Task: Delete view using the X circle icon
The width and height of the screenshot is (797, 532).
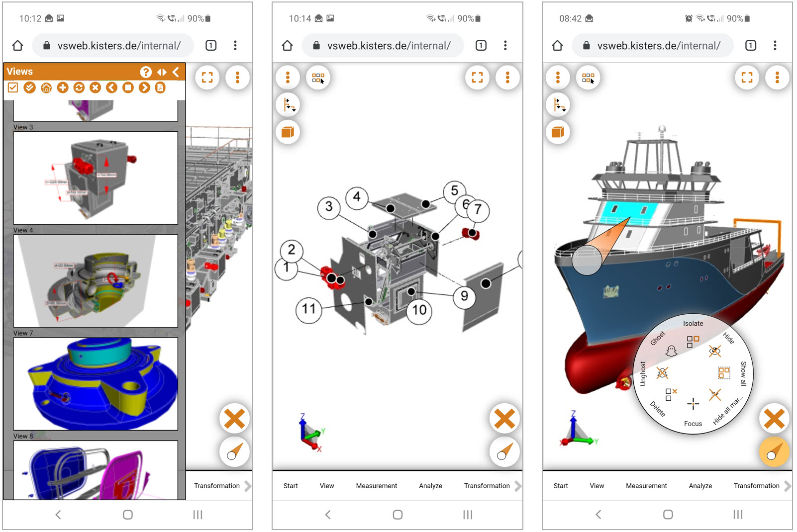Action: [95, 88]
